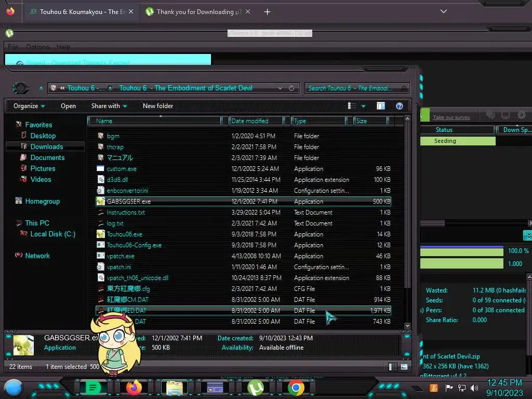The height and width of the screenshot is (399, 532).
Task: Open uTorrent from the taskbar
Action: [x=256, y=388]
